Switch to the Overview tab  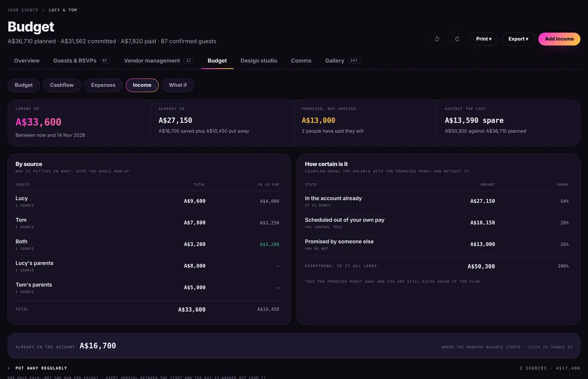[27, 61]
